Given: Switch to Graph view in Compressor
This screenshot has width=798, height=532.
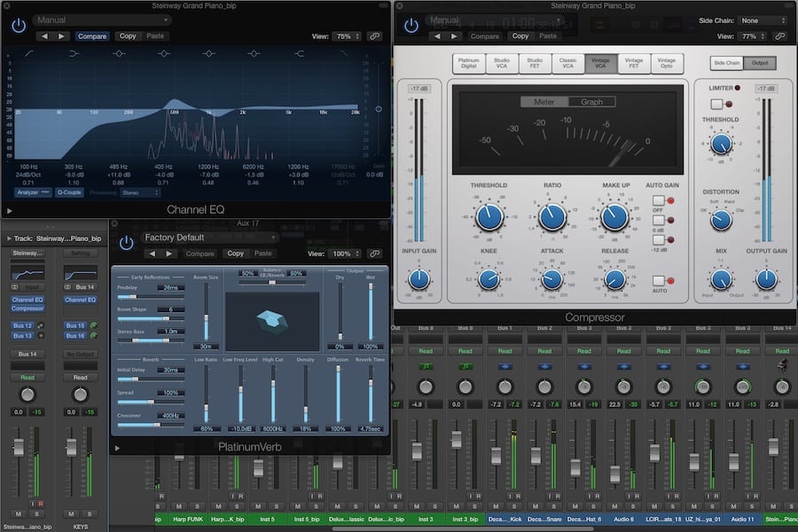Looking at the screenshot, I should click(591, 102).
